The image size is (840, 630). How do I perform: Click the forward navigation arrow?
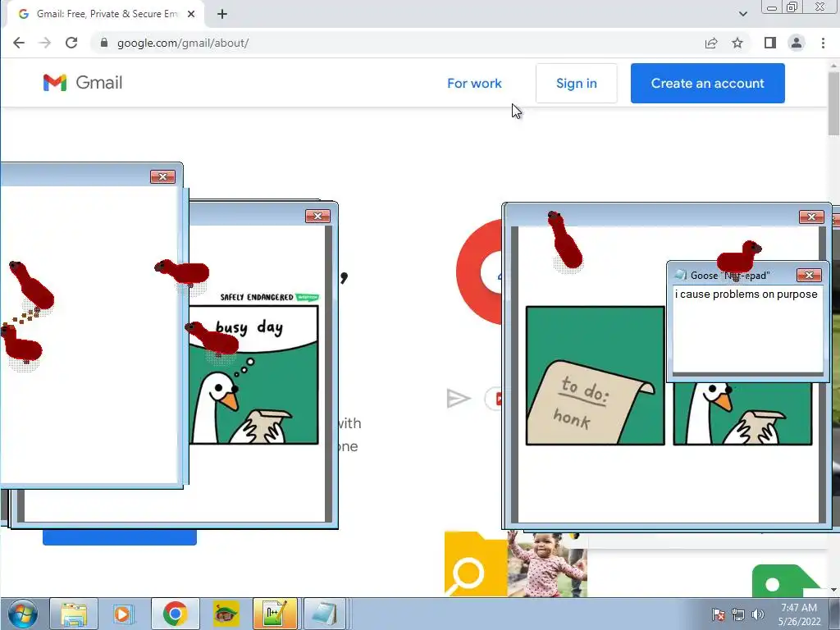point(45,43)
